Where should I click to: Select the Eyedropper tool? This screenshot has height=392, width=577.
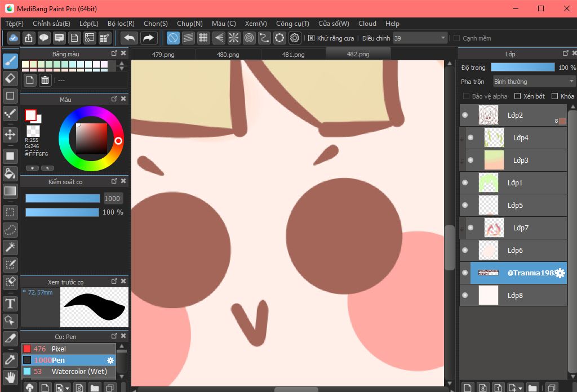tap(10, 360)
